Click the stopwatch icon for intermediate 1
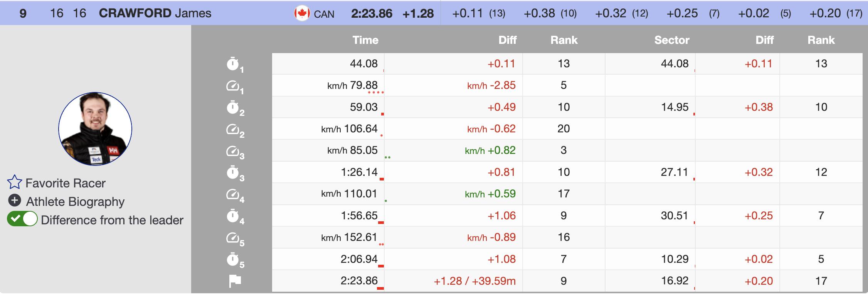The height and width of the screenshot is (294, 868). (x=233, y=64)
